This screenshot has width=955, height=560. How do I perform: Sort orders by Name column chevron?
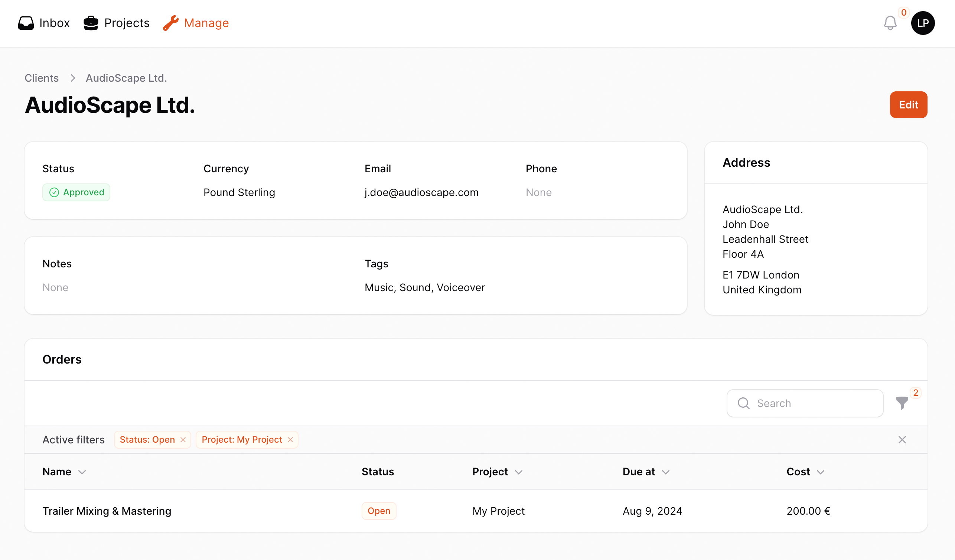coord(82,472)
